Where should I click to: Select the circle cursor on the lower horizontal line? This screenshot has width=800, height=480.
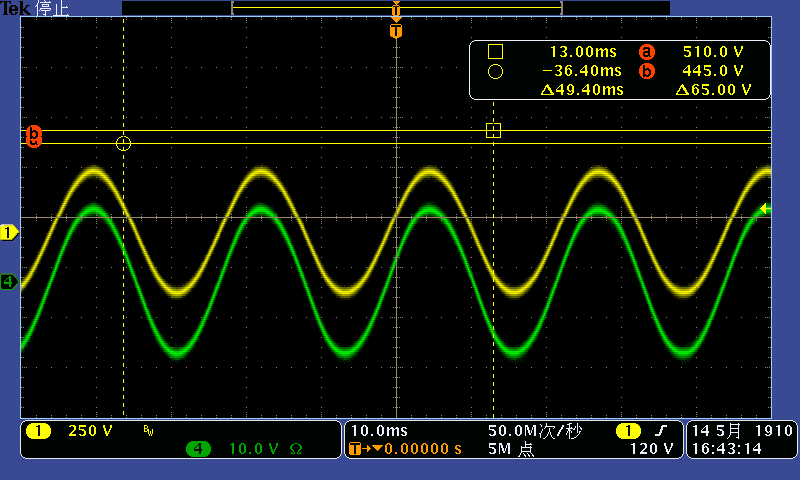[x=123, y=143]
